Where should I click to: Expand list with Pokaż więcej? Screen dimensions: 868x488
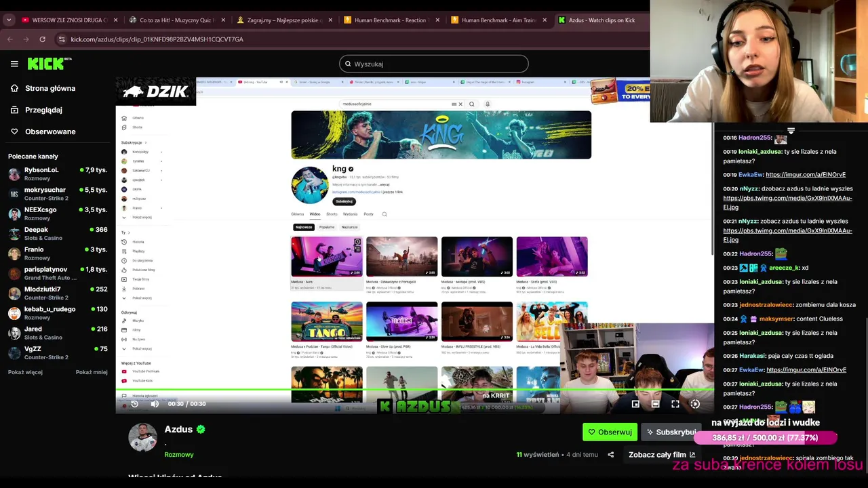25,372
